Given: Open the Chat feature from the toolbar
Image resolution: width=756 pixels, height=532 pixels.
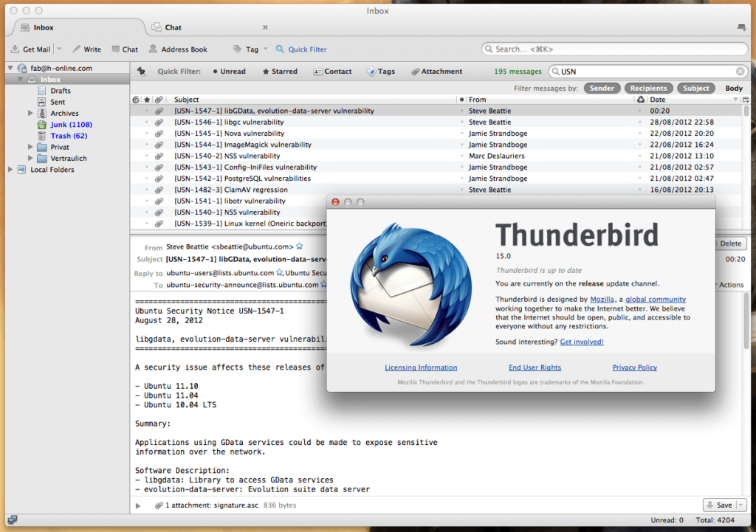Looking at the screenshot, I should (x=125, y=49).
